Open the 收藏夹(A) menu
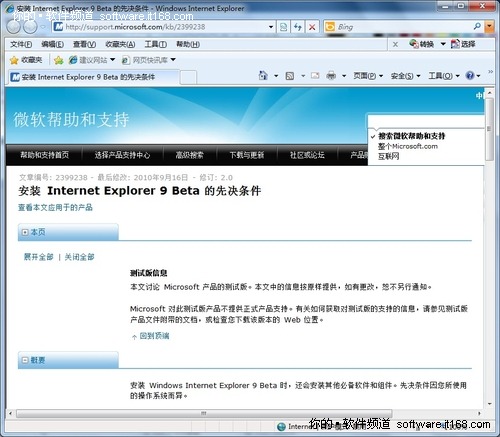Viewport: 500px width, 437px height. [x=120, y=44]
